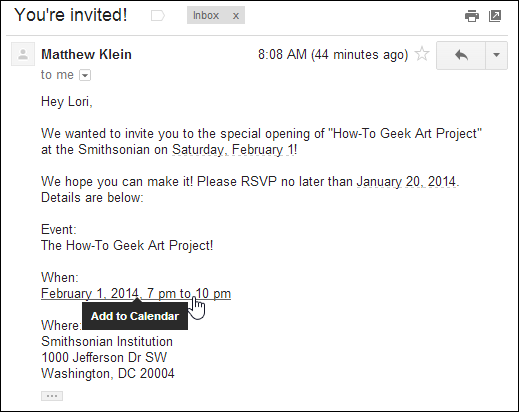Click the Inbox label tag
Viewport: 519px width, 412px height.
(x=206, y=15)
